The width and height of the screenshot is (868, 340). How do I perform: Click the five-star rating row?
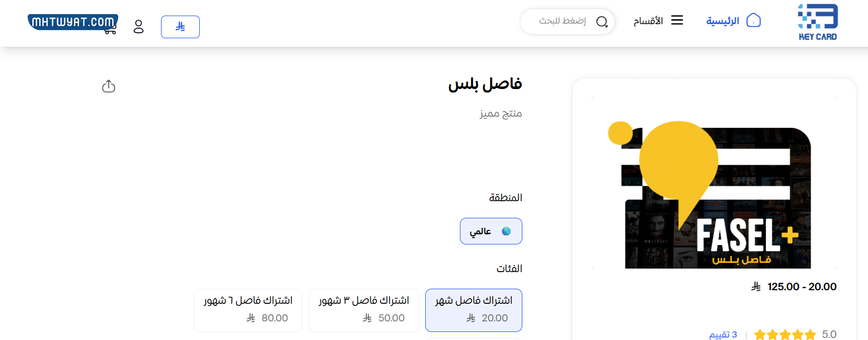(x=785, y=333)
